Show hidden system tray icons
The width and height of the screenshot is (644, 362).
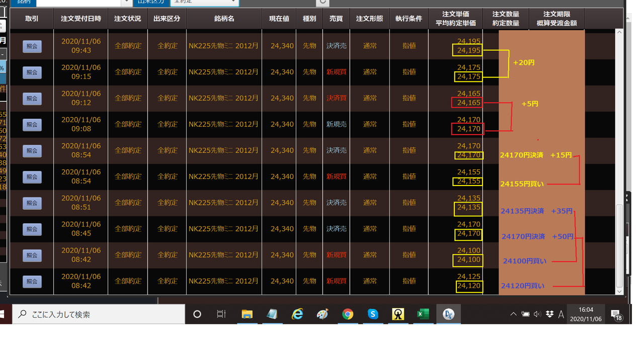click(x=513, y=314)
